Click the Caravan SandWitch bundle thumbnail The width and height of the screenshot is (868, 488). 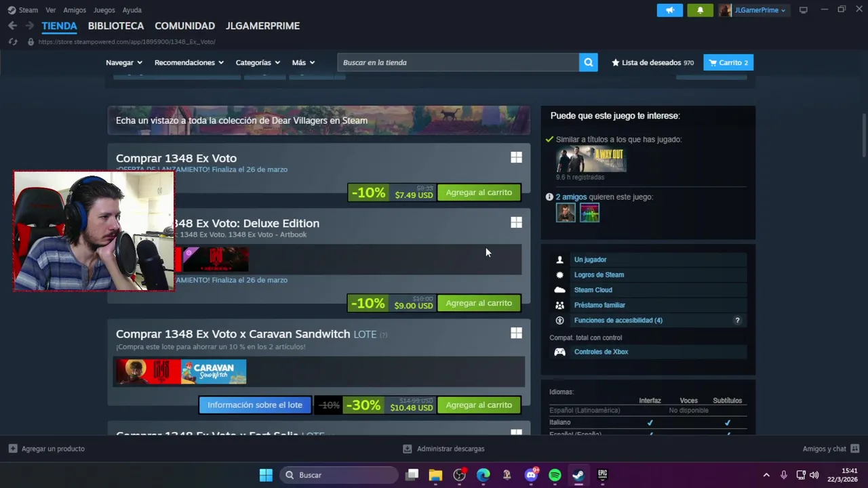[x=214, y=372]
